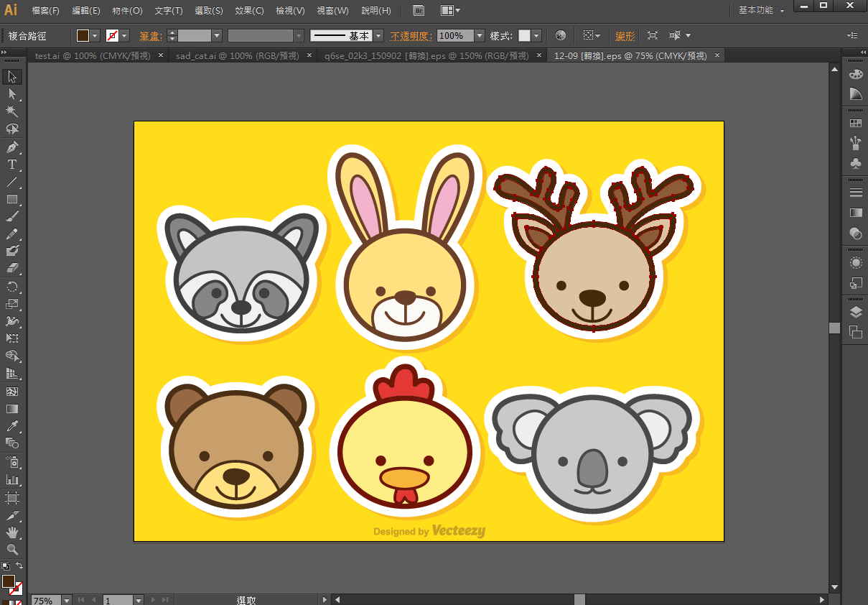The height and width of the screenshot is (605, 868).
Task: Swap fill and stroke colors arrow
Action: [19, 566]
